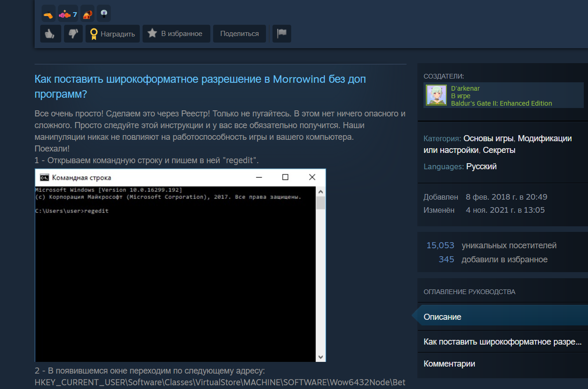Open the Модификации или настройки category
Viewport: 588px width, 389px height.
(x=498, y=144)
